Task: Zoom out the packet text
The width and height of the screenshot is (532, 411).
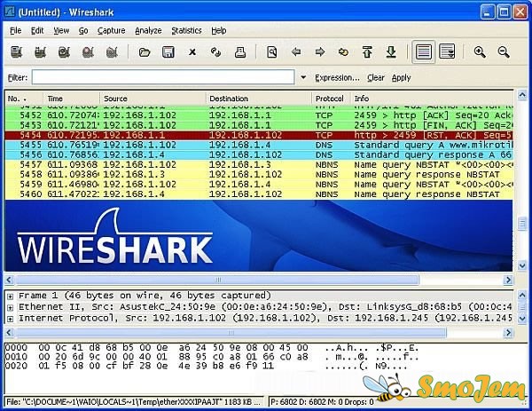Action: click(x=504, y=52)
